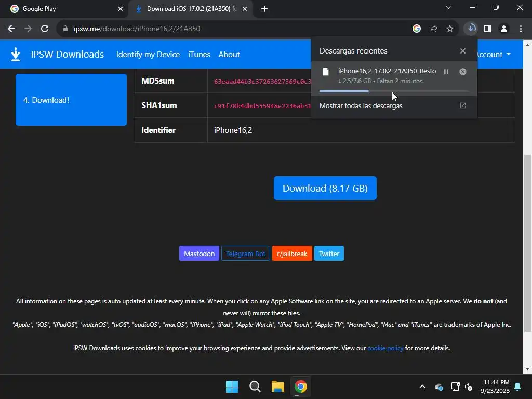Click Mostrar todas las descargas
Screen dimensions: 532x399
pos(361,106)
